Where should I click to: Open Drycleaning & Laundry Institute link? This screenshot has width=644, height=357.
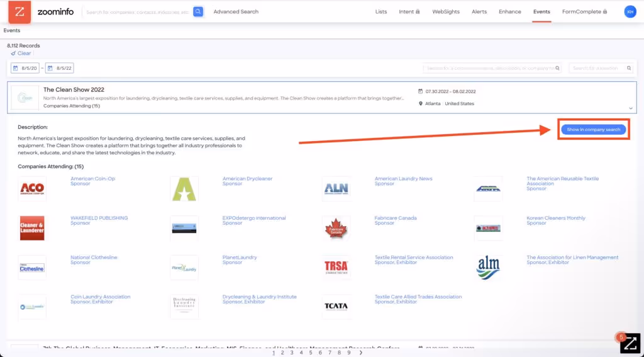259,297
